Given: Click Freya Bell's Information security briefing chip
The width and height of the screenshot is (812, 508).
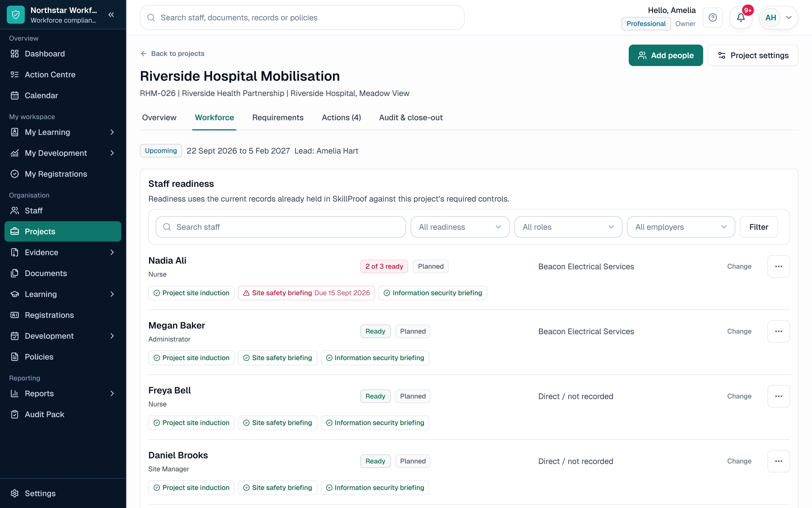Looking at the screenshot, I should point(375,423).
